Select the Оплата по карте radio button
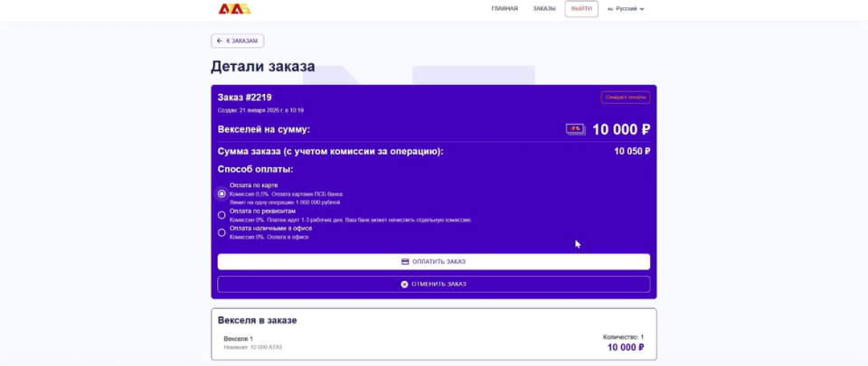Viewport: 868px width, 366px height. click(x=222, y=193)
